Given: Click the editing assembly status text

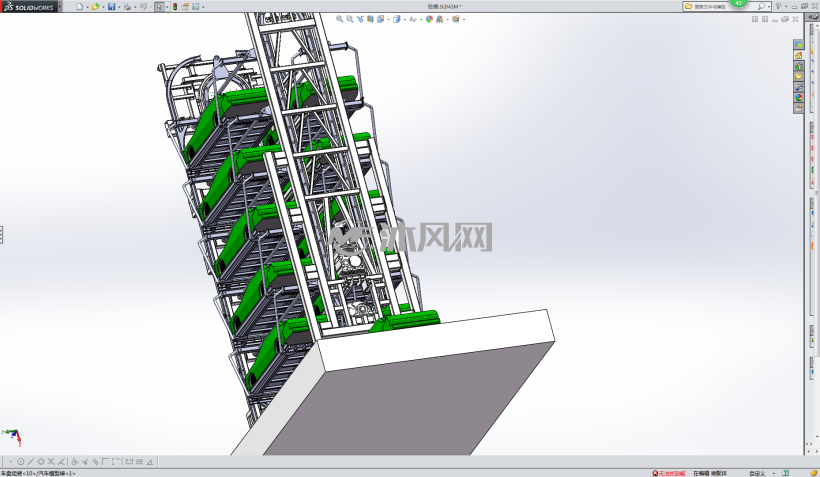Looking at the screenshot, I should coord(710,473).
